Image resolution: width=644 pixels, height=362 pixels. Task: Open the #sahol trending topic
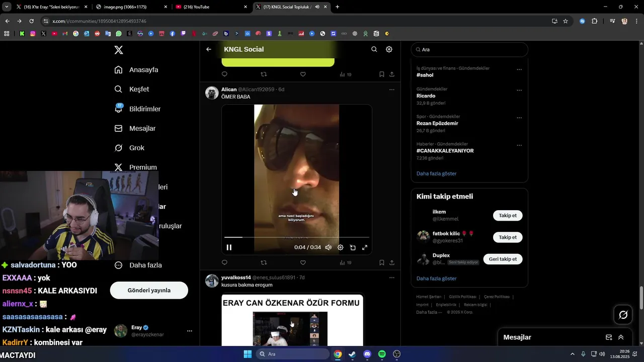(425, 75)
